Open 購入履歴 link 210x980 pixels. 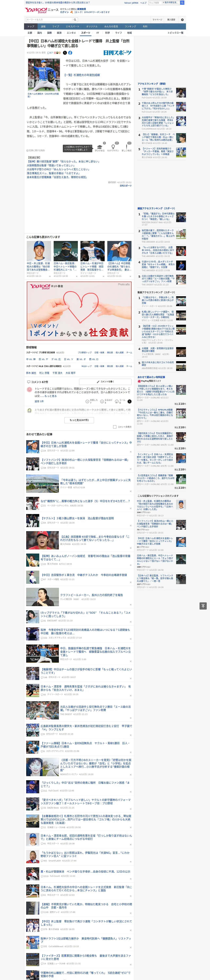(x=171, y=20)
